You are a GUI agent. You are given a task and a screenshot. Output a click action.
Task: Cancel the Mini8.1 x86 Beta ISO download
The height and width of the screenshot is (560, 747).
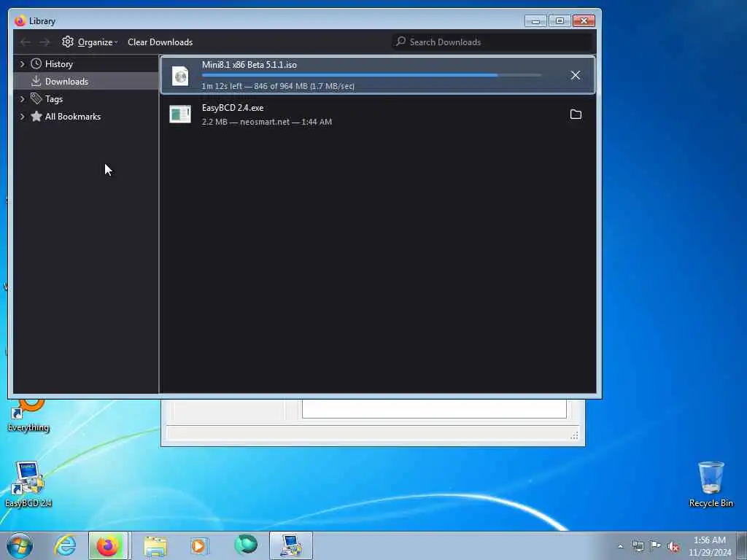click(575, 75)
